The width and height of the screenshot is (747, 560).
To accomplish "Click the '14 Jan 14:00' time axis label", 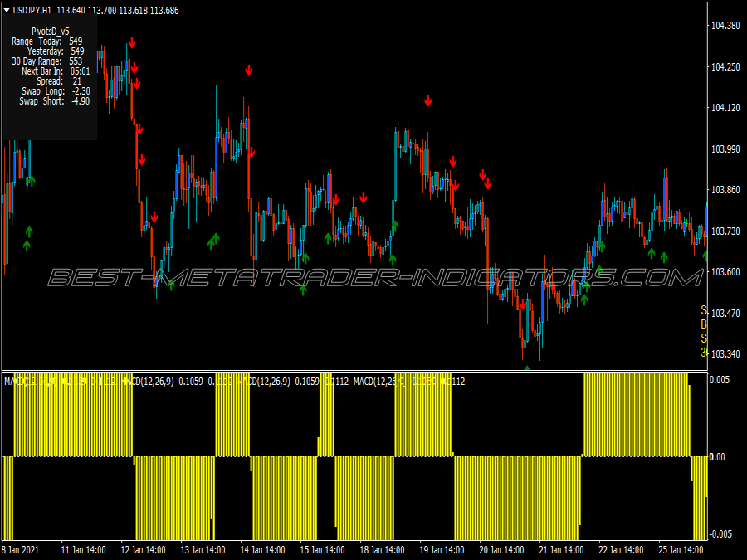I will [x=262, y=550].
